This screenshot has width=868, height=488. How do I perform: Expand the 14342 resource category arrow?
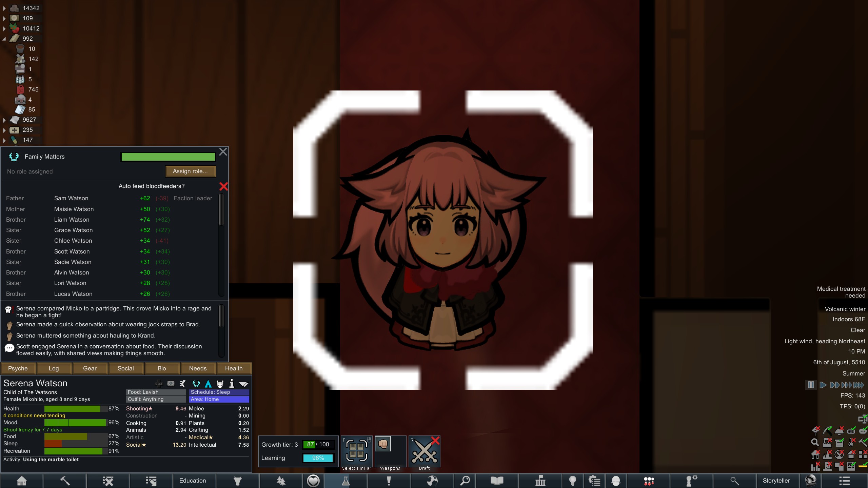[4, 8]
